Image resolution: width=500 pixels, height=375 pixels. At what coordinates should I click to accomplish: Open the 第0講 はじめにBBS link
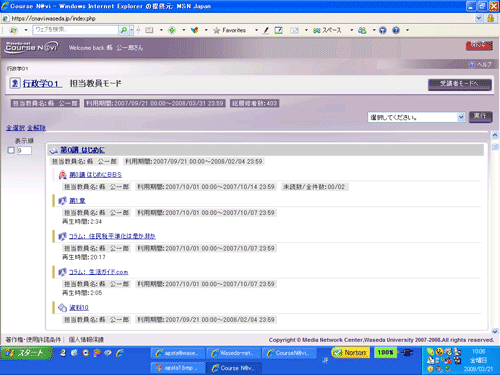tap(95, 175)
